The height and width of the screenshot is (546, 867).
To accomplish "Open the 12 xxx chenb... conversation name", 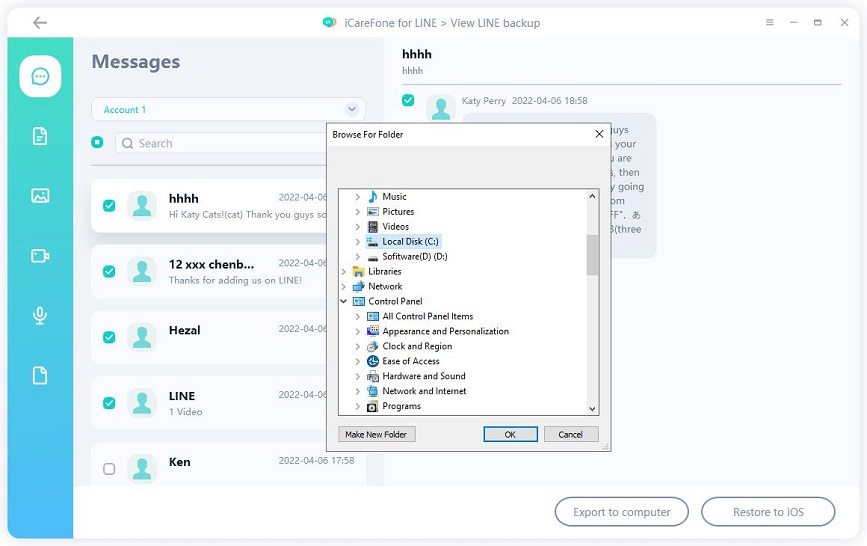I will (x=211, y=264).
